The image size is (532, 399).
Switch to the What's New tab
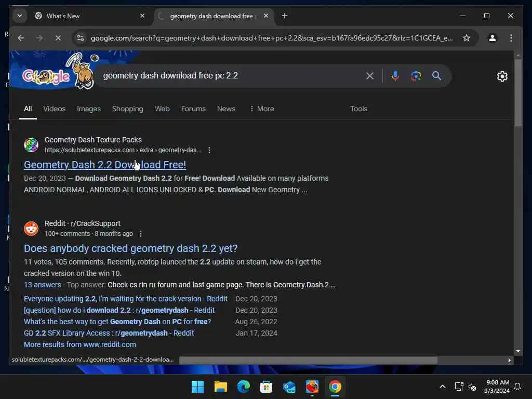[x=89, y=16]
